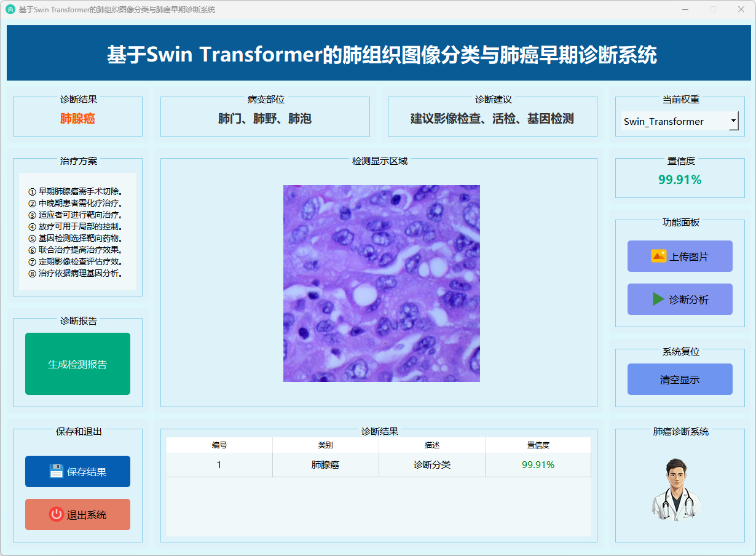This screenshot has height=556, width=756.
Task: Click the lung tissue image in detection area
Action: point(381,284)
